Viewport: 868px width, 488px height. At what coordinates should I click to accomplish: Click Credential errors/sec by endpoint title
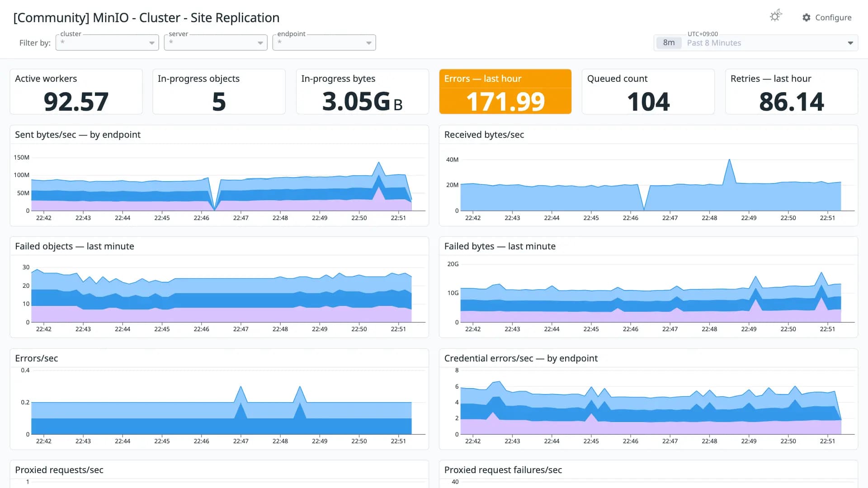click(x=521, y=358)
